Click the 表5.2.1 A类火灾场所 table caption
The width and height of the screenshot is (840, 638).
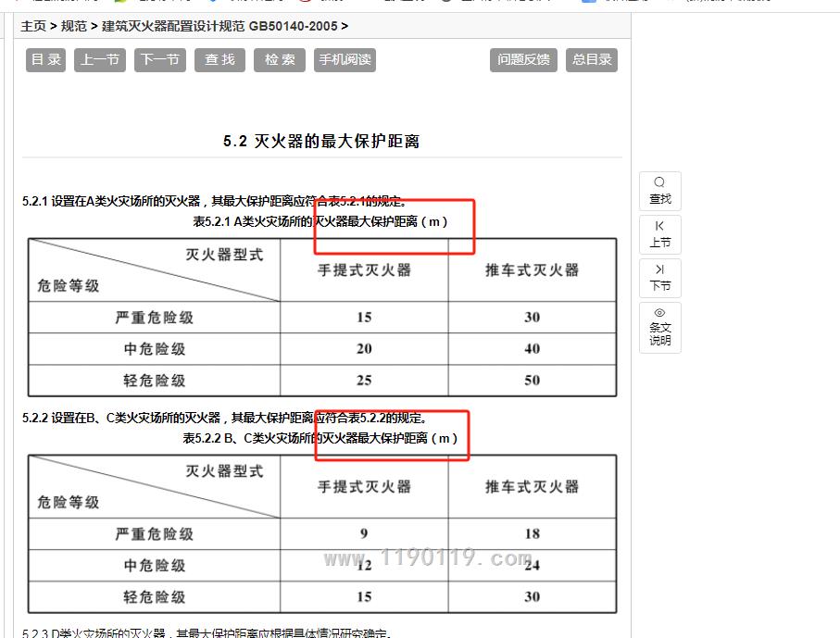(x=320, y=221)
